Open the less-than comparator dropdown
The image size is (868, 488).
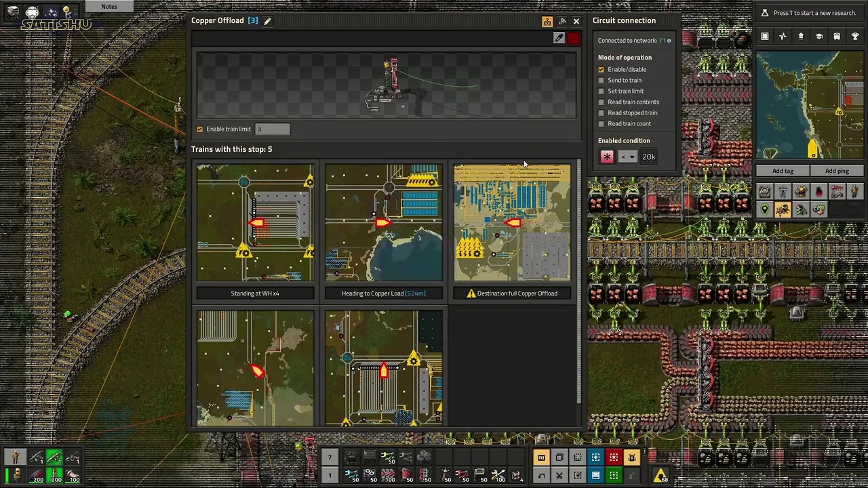point(627,157)
